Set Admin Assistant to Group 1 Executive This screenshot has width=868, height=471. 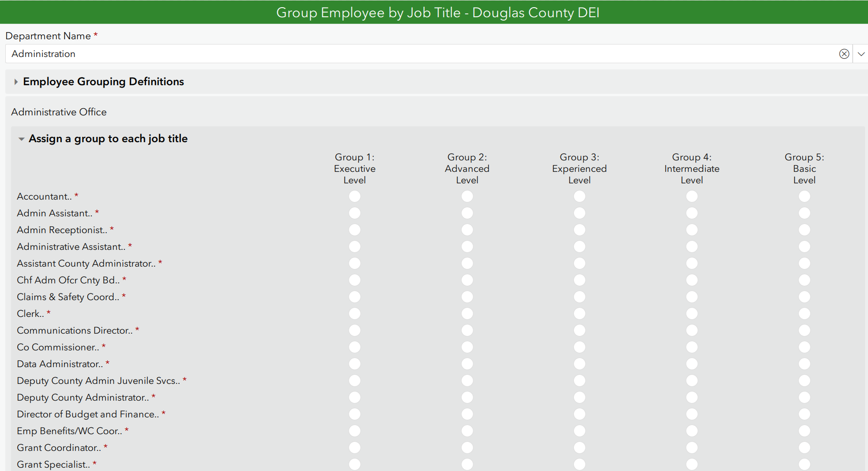(354, 213)
